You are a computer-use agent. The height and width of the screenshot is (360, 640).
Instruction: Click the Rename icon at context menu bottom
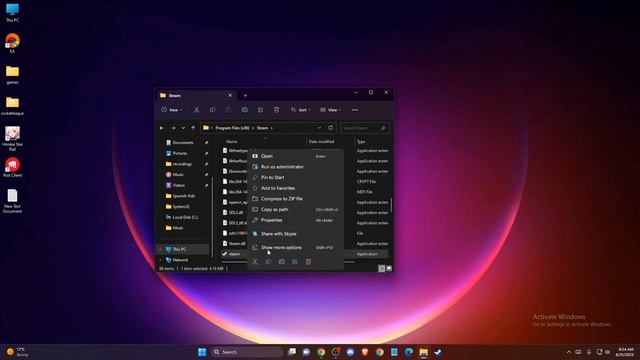[x=282, y=262]
